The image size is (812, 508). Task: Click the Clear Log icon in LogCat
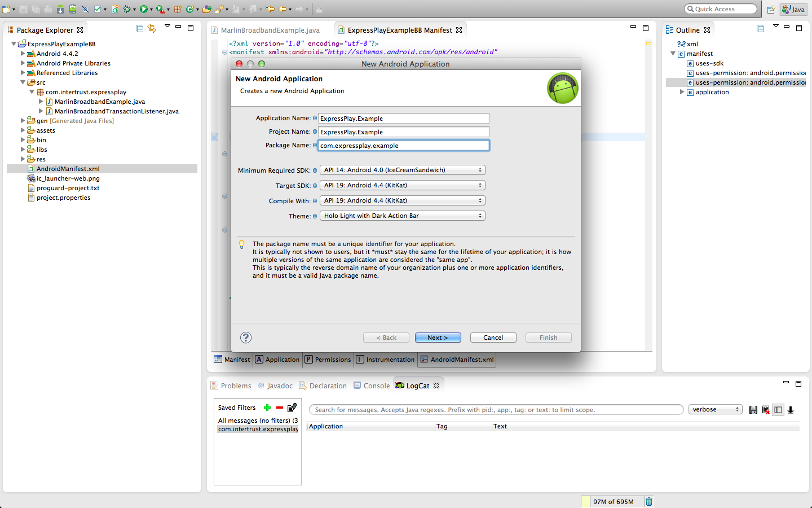(x=766, y=410)
